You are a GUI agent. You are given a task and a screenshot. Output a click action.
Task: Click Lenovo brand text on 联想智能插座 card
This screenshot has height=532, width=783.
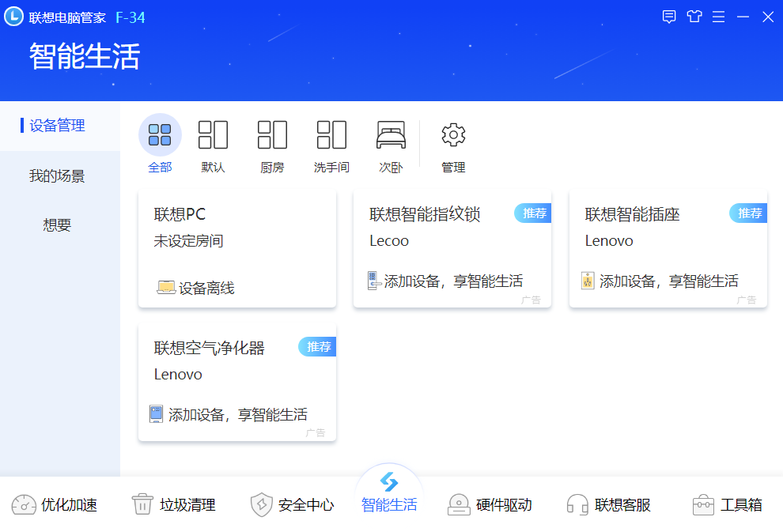click(609, 241)
